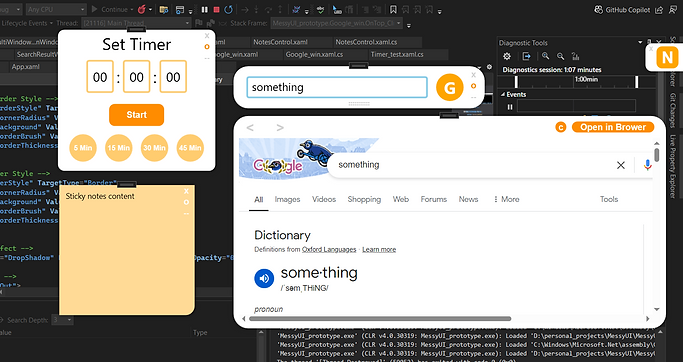This screenshot has height=362, width=683.
Task: Switch to the NotesControl.xaml.cs tab
Action: [366, 42]
